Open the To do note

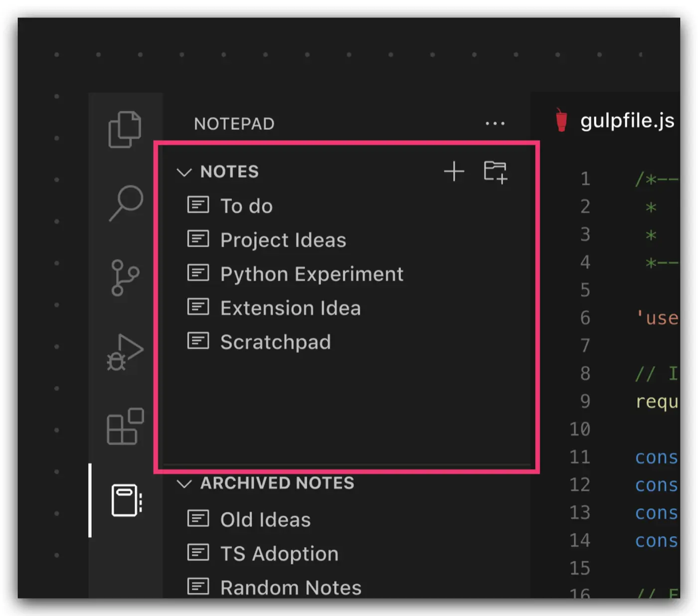tap(246, 206)
